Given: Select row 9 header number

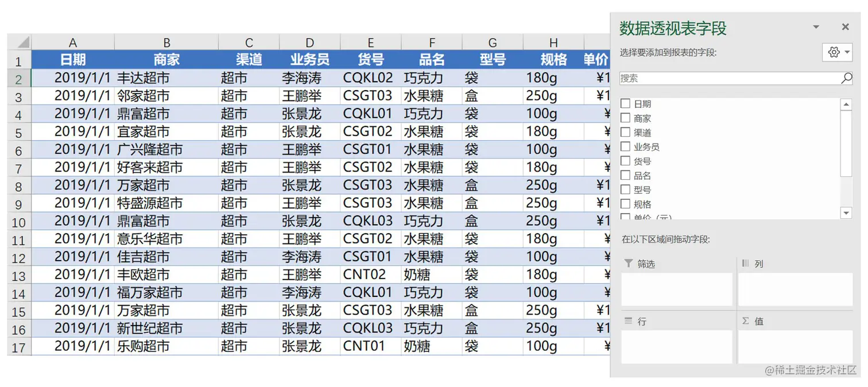Looking at the screenshot, I should [19, 204].
